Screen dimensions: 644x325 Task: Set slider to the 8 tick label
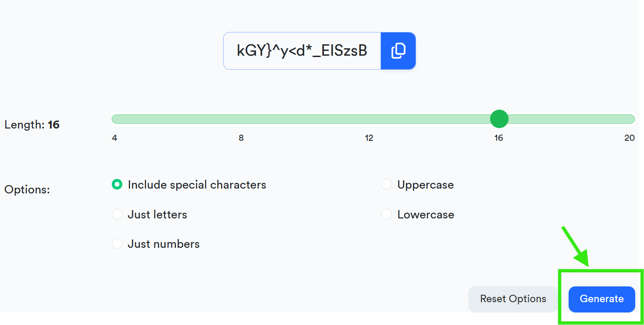click(x=241, y=138)
